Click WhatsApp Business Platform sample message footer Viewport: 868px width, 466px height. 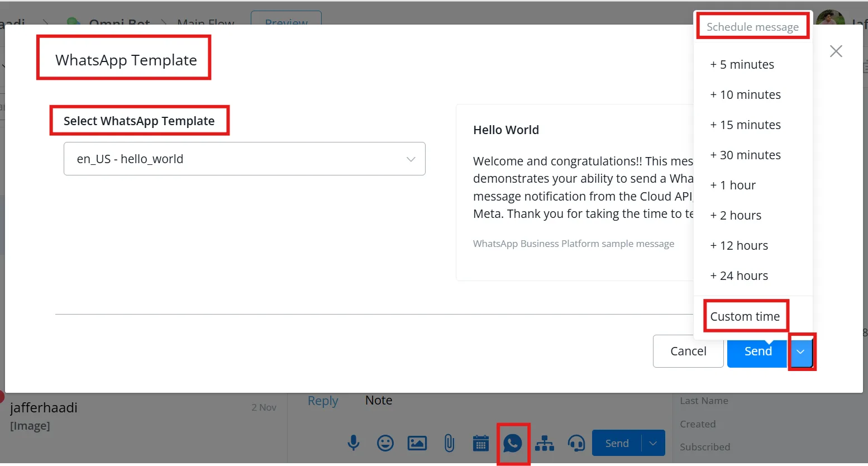tap(574, 244)
